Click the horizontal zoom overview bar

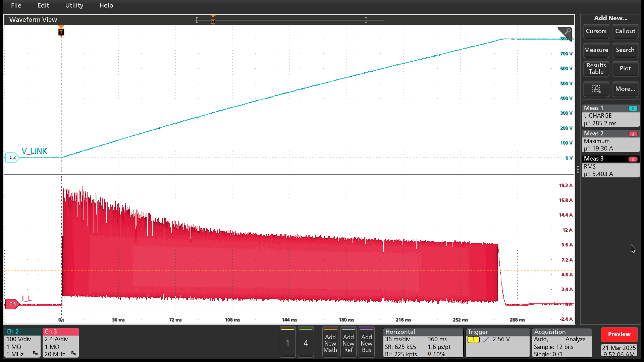(x=288, y=20)
